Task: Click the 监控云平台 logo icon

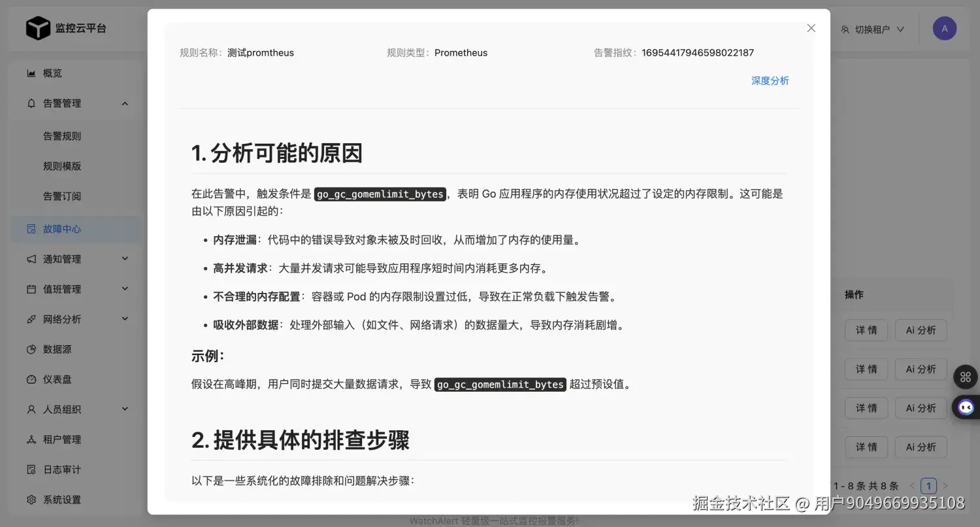Action: [x=39, y=27]
